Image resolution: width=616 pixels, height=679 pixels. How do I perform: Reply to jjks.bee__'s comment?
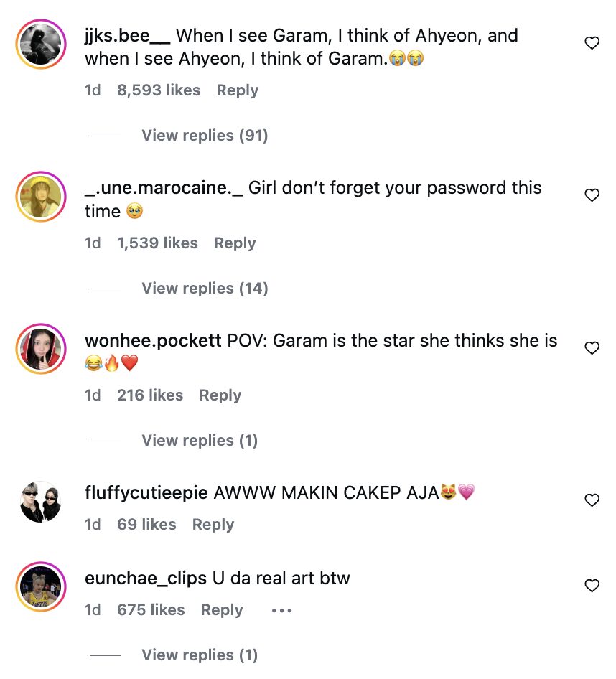point(237,90)
